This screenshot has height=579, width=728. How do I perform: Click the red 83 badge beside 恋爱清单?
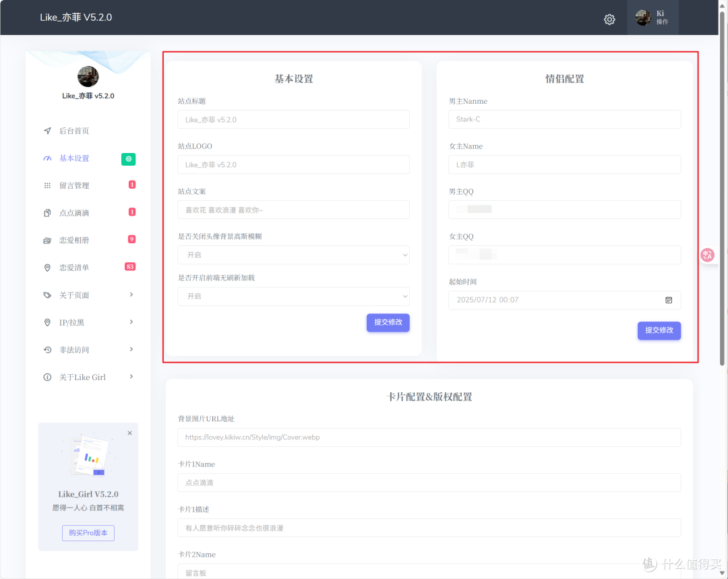pyautogui.click(x=130, y=266)
